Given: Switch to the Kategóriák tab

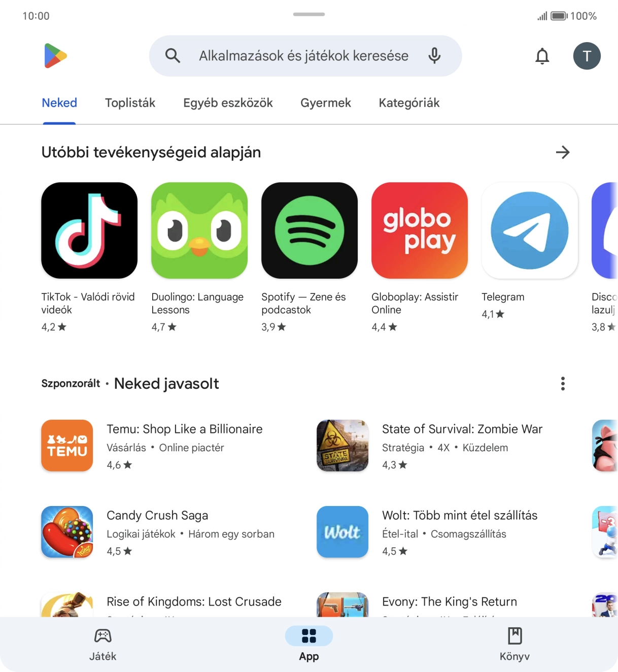Looking at the screenshot, I should click(x=409, y=103).
